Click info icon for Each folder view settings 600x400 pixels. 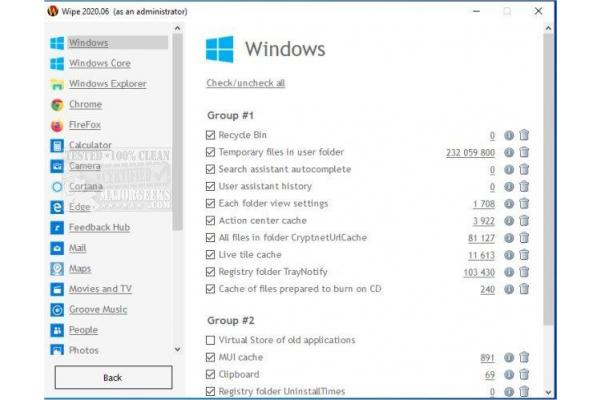pyautogui.click(x=509, y=204)
